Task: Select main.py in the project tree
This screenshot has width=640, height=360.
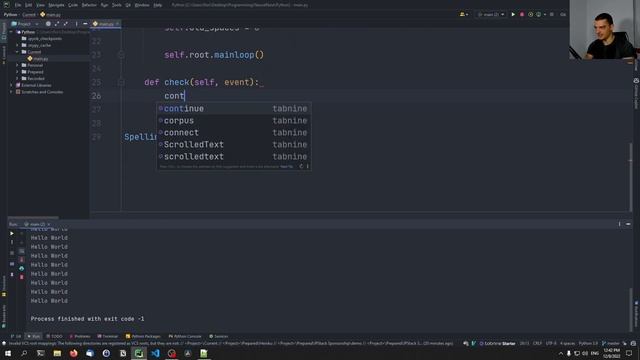Action: coord(38,59)
